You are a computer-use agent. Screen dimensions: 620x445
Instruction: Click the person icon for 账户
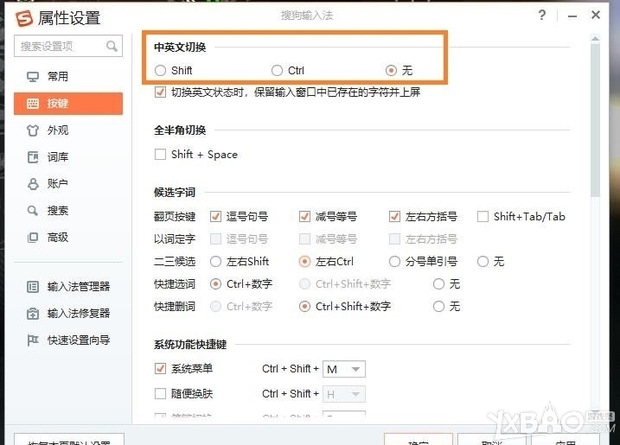(x=33, y=184)
